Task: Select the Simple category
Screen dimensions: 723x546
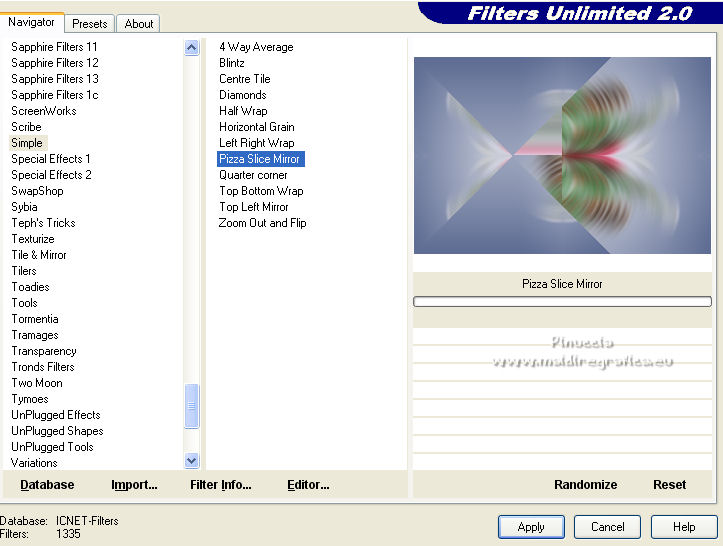Action: tap(27, 143)
